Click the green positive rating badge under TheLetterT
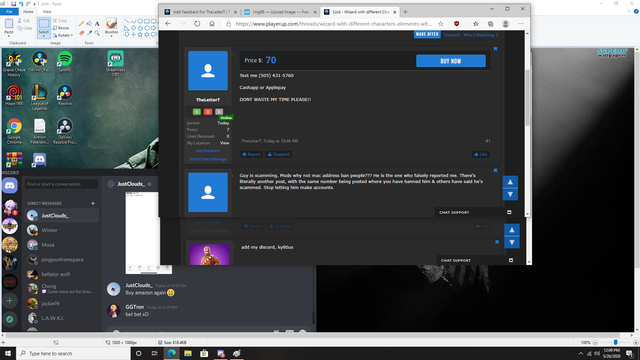Image resolution: width=640 pixels, height=360 pixels. pyautogui.click(x=197, y=111)
